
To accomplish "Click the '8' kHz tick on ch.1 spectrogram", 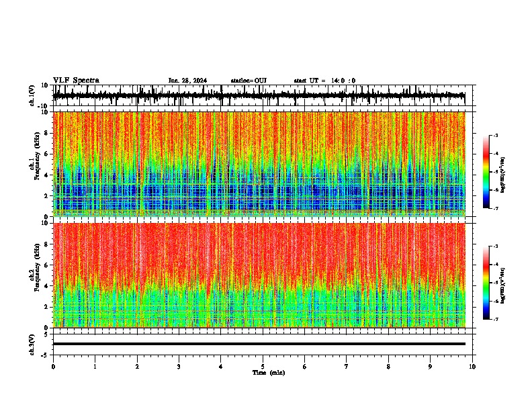I will pos(46,133).
